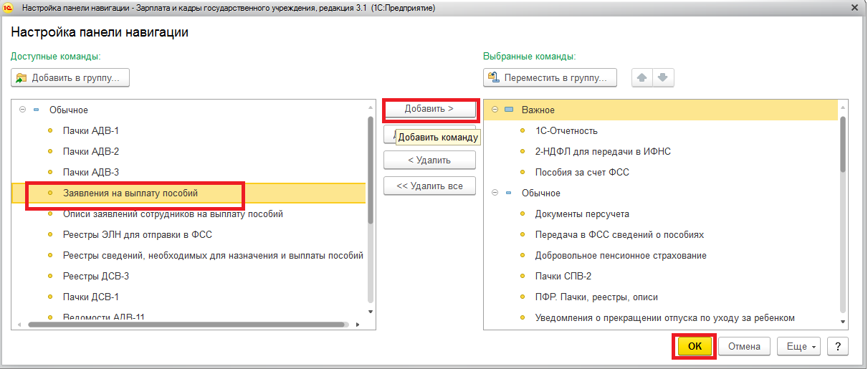
Task: Collapse the 'Обычное' group in available commands
Action: pos(22,110)
